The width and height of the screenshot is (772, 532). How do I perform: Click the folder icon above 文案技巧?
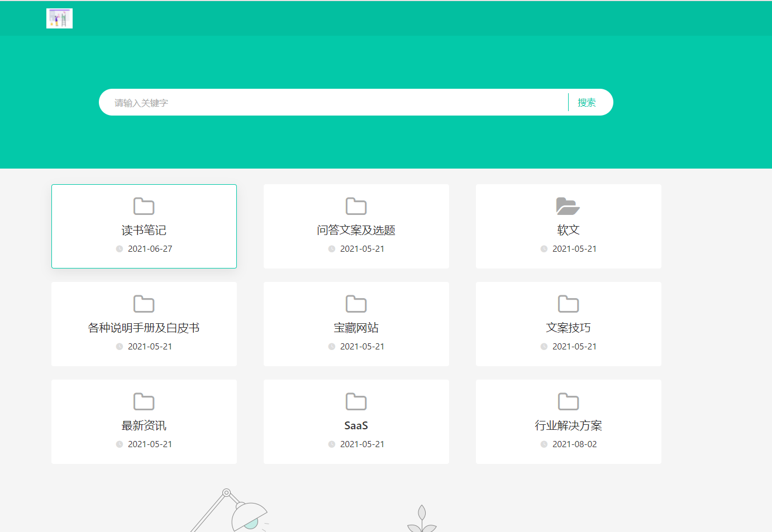568,303
